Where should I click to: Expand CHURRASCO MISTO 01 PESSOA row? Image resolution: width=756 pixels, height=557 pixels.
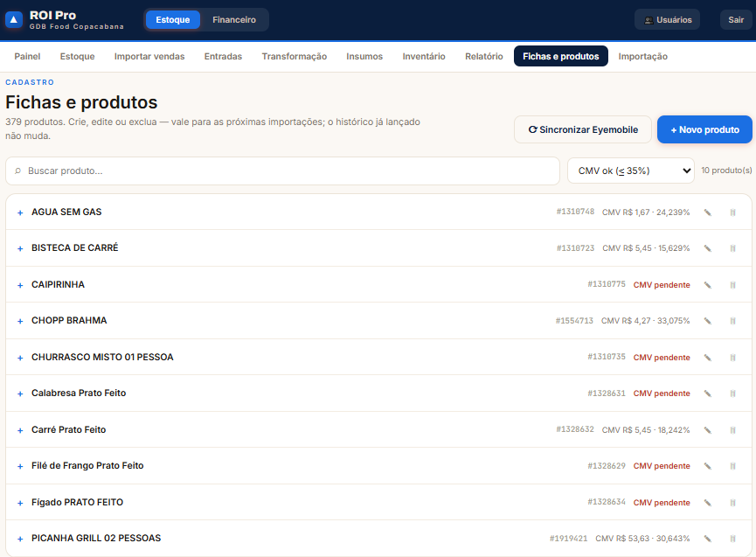(20, 358)
